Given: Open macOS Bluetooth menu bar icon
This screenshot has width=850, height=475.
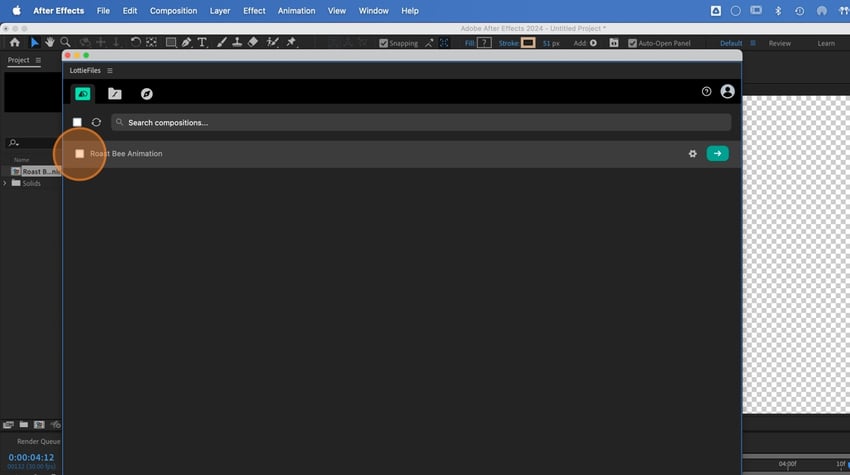Looking at the screenshot, I should tap(778, 11).
